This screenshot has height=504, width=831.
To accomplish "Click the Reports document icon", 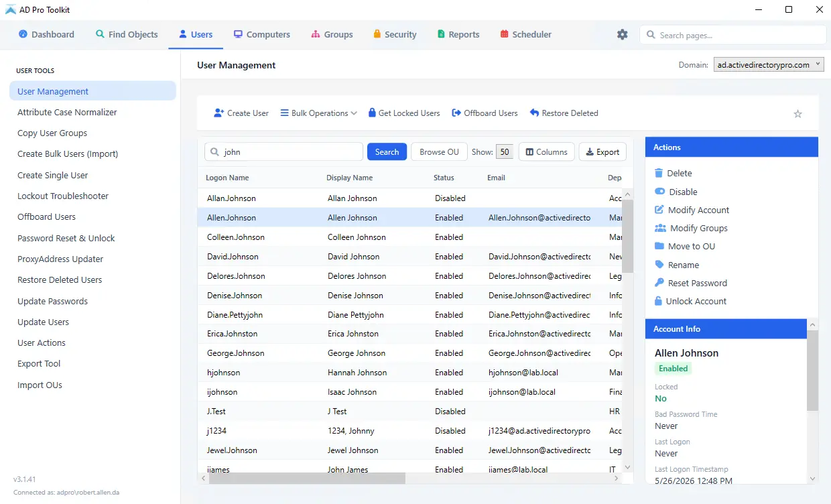I will [441, 34].
